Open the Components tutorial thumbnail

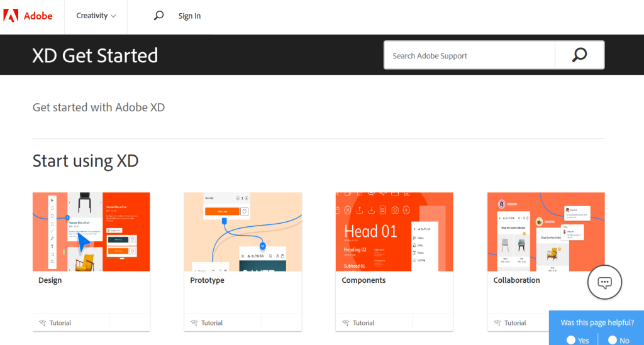pos(394,232)
